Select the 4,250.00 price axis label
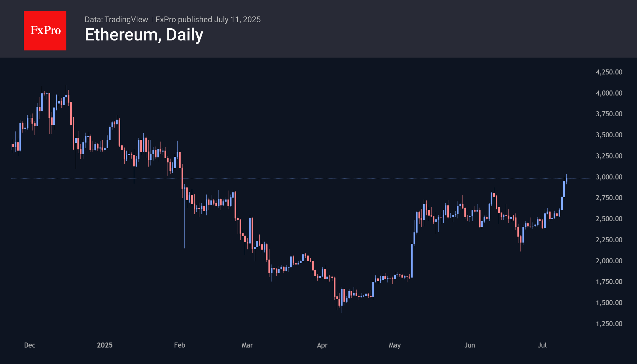 609,72
